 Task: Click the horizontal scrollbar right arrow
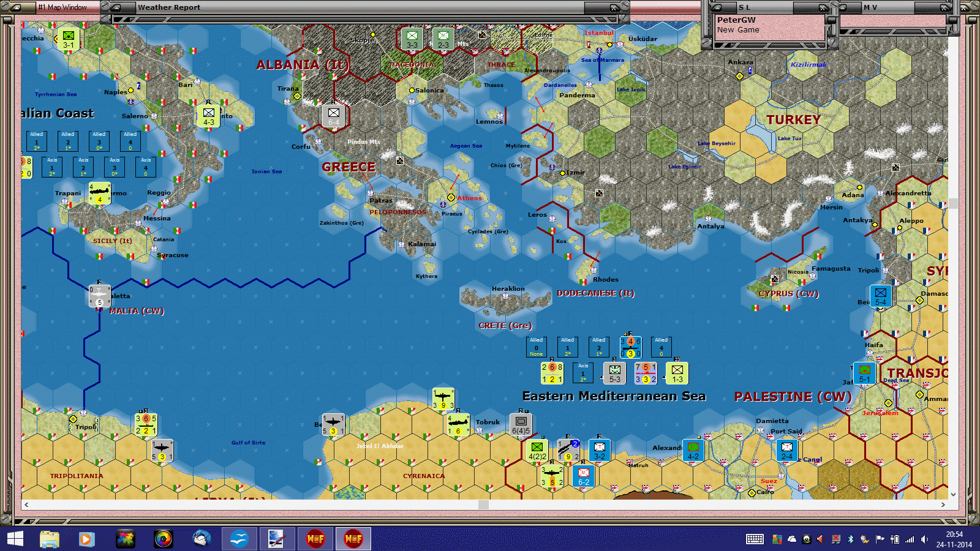click(x=943, y=504)
